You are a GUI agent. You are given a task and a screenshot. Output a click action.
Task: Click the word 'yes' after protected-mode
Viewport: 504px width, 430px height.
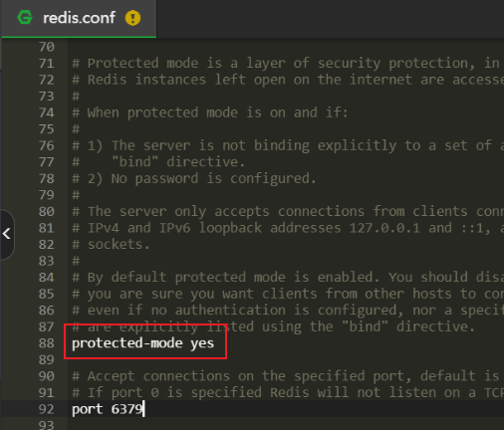[202, 343]
